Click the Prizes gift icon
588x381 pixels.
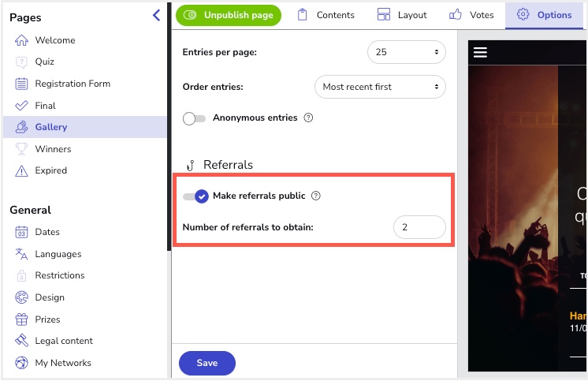(21, 319)
